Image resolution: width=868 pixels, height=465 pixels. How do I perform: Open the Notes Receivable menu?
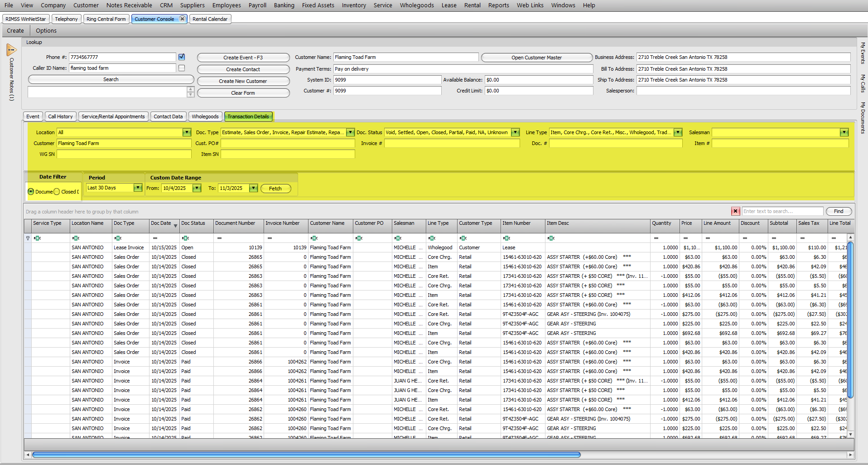tap(129, 5)
